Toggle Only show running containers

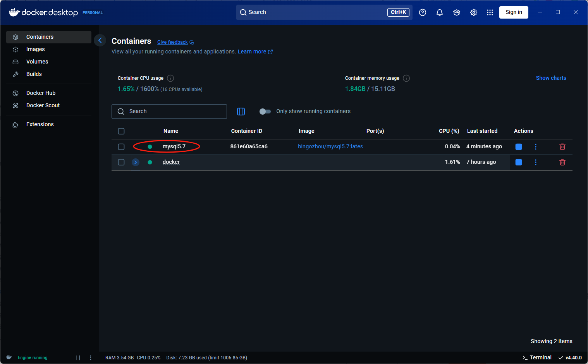[265, 112]
